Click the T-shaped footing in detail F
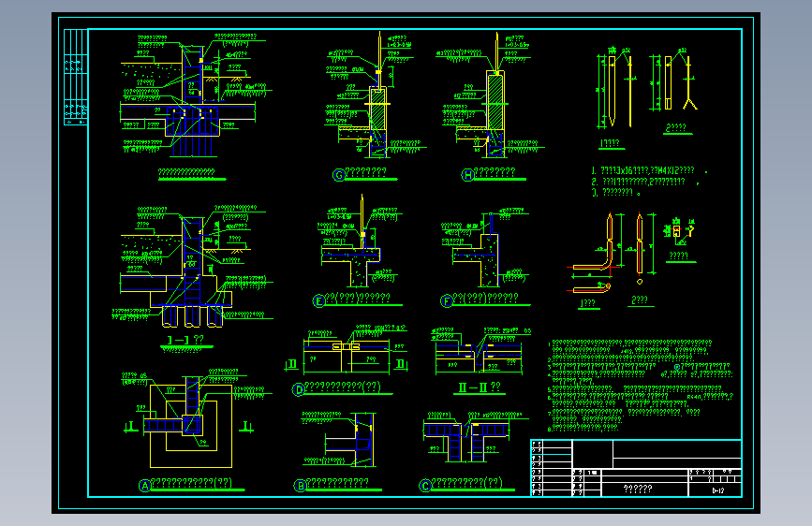Viewport: 812px width, 526px height. pos(476,260)
